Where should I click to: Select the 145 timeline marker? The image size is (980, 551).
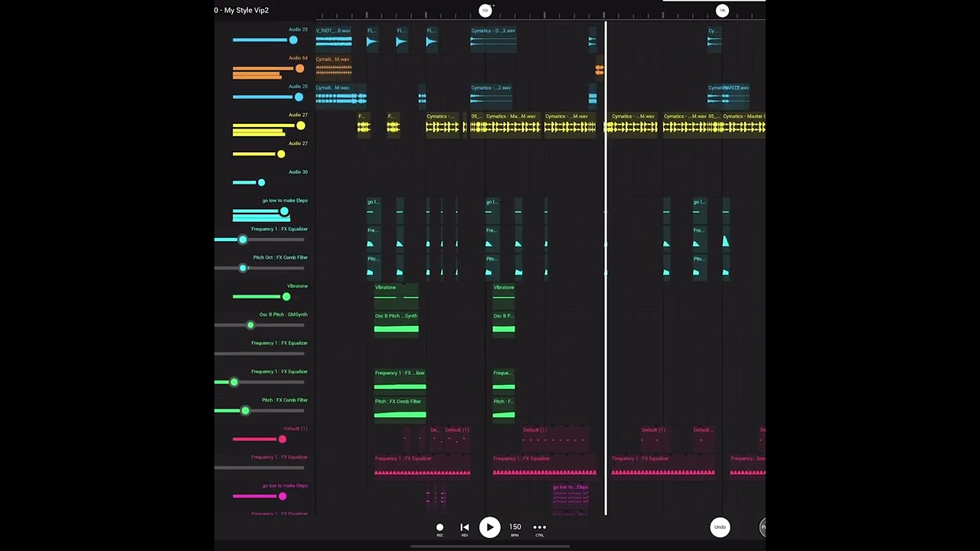722,11
